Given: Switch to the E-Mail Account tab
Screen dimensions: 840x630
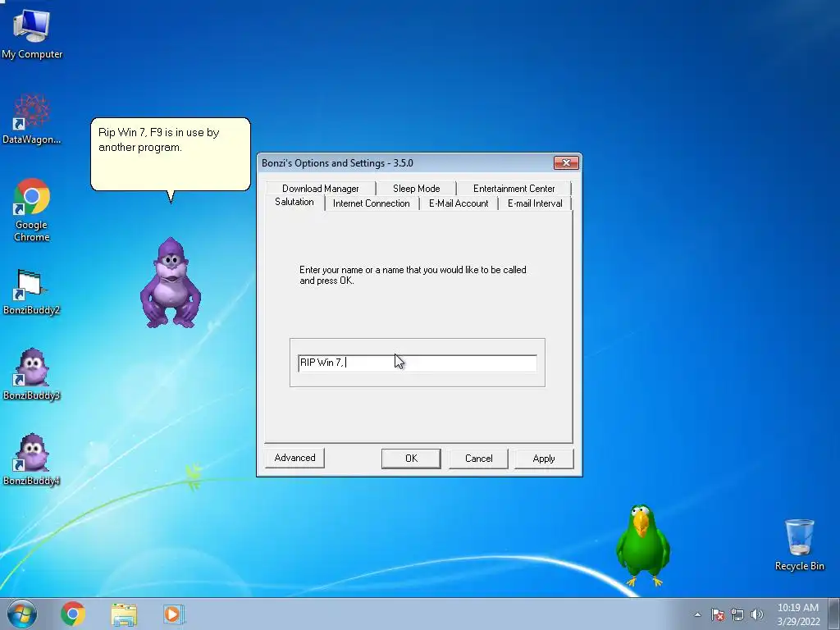Looking at the screenshot, I should [x=459, y=203].
